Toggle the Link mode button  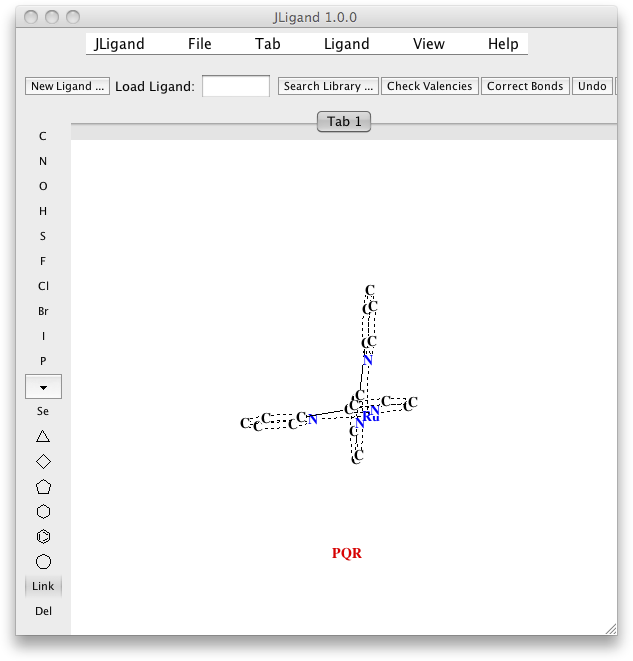(x=43, y=586)
